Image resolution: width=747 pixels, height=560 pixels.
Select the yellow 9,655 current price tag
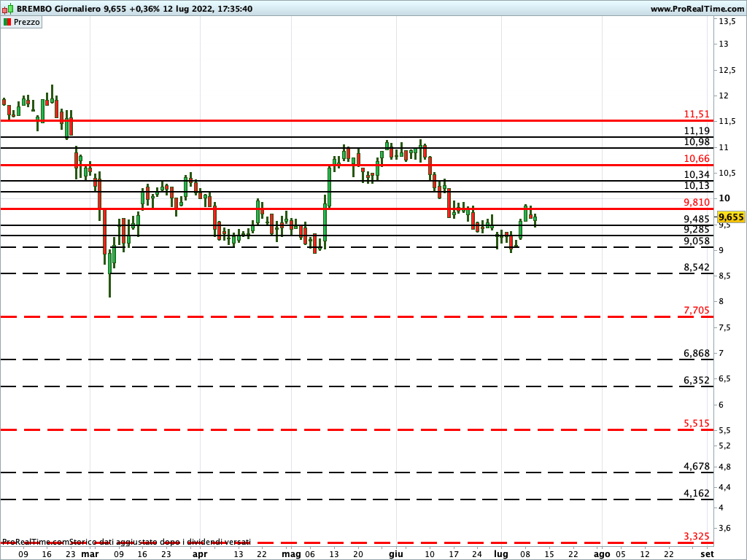730,217
